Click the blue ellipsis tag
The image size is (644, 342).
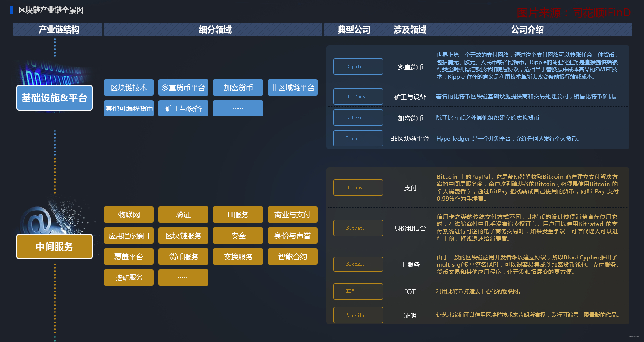[x=238, y=108]
